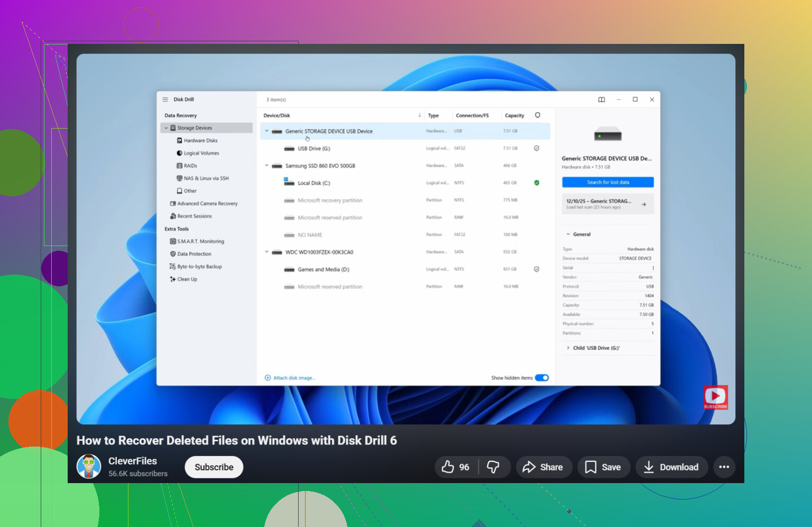
Task: Select the WDC WD1003FZEX-00K3CA0 row
Action: [405, 252]
